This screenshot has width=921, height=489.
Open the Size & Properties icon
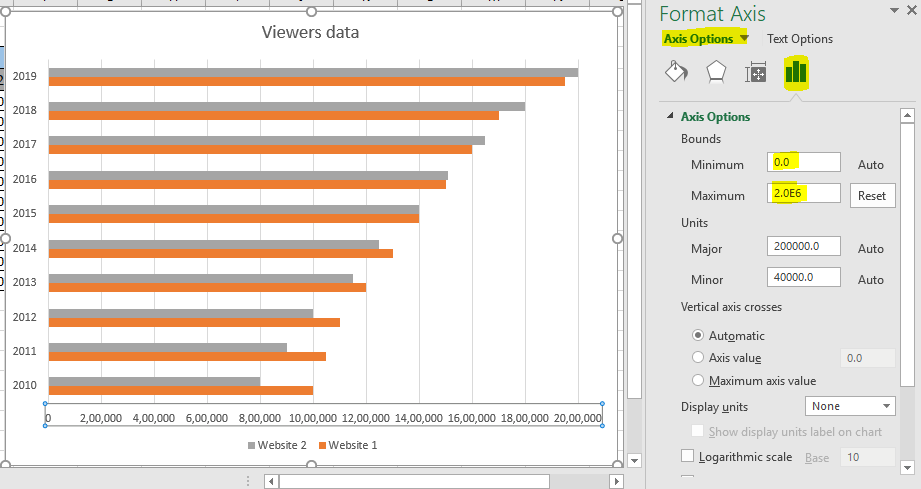click(756, 72)
